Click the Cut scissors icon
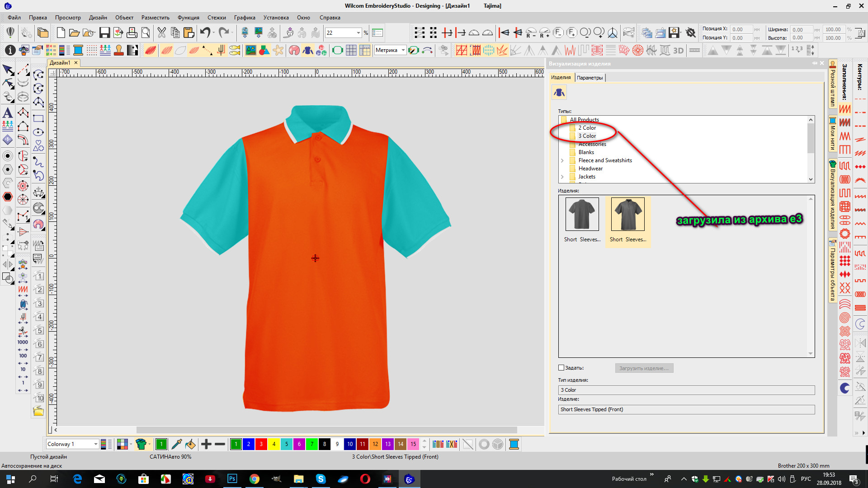 coord(161,33)
